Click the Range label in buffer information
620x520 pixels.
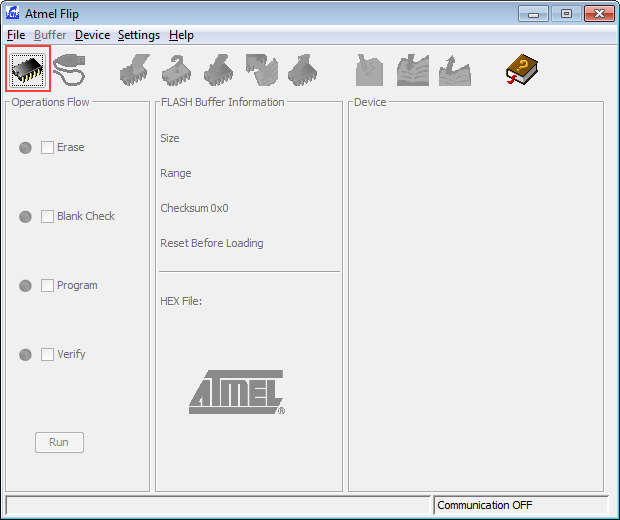pos(176,173)
